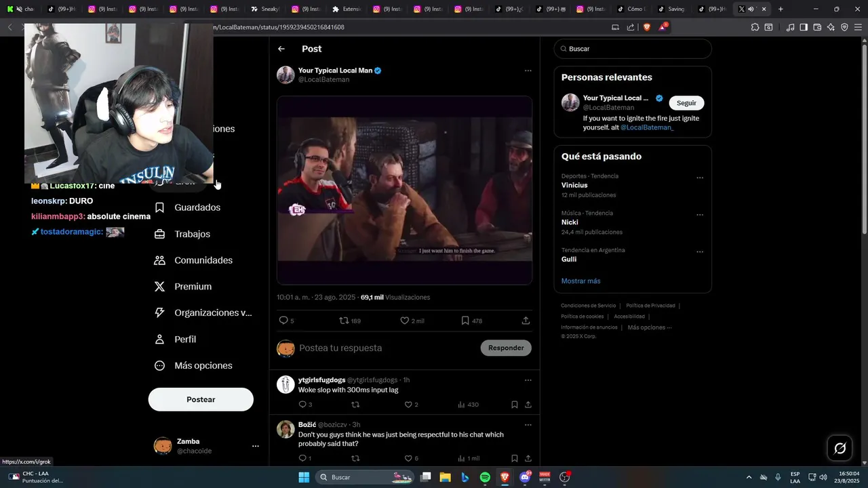Bookmark the ytgirlsfugdogs comment
Image resolution: width=868 pixels, height=488 pixels.
coord(514,405)
